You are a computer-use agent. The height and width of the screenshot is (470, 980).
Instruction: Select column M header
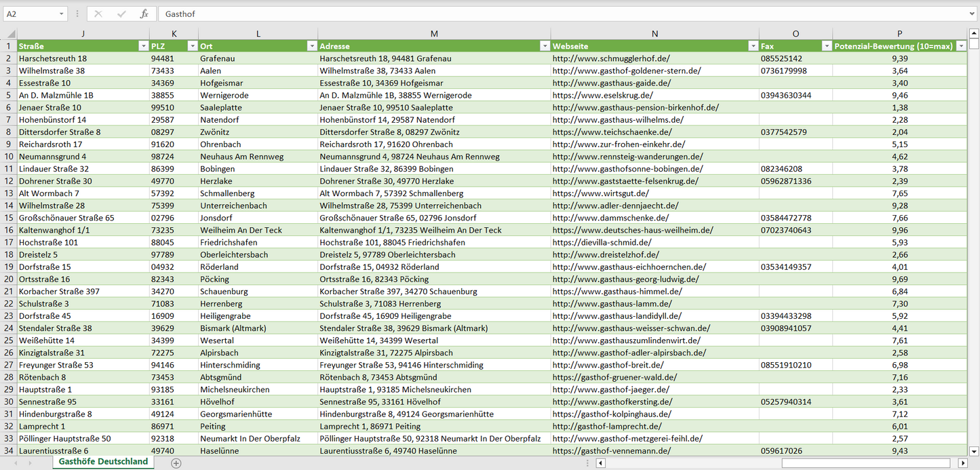[x=434, y=34]
